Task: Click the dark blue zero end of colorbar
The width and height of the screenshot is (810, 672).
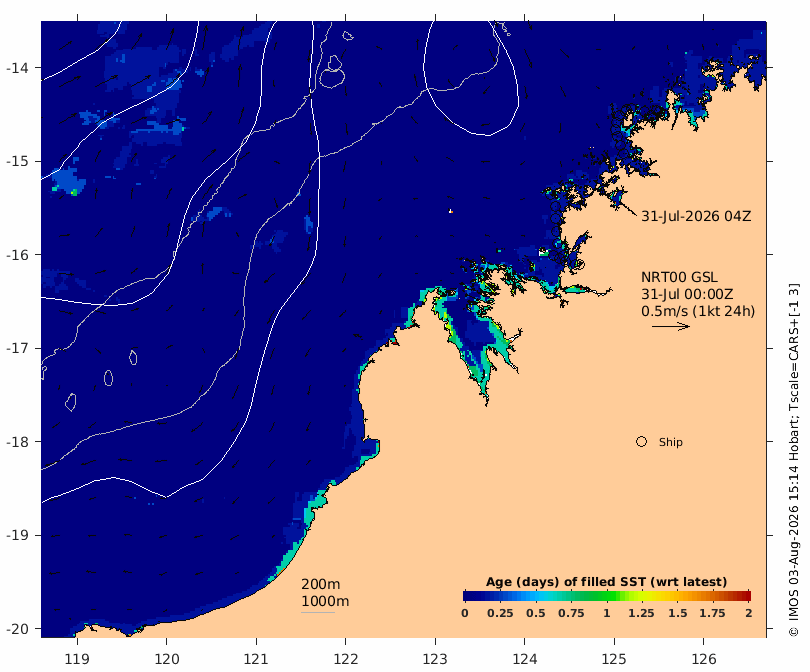Action: point(466,596)
